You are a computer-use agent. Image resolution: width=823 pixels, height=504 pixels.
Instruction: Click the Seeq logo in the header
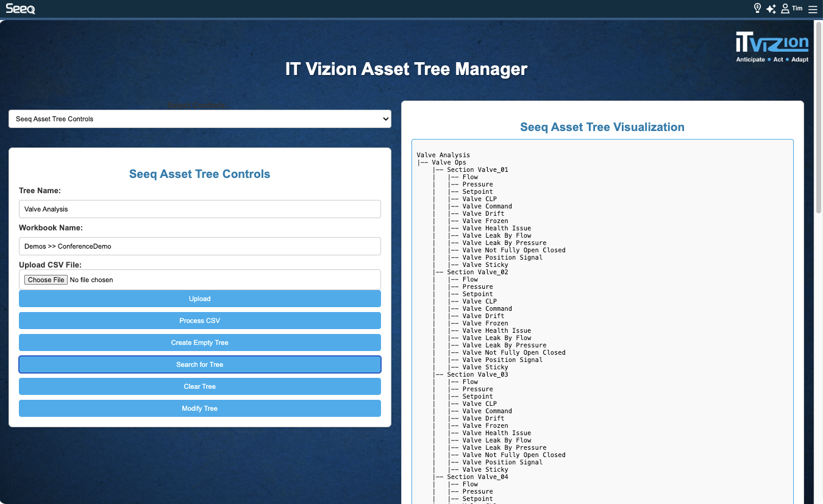click(20, 9)
